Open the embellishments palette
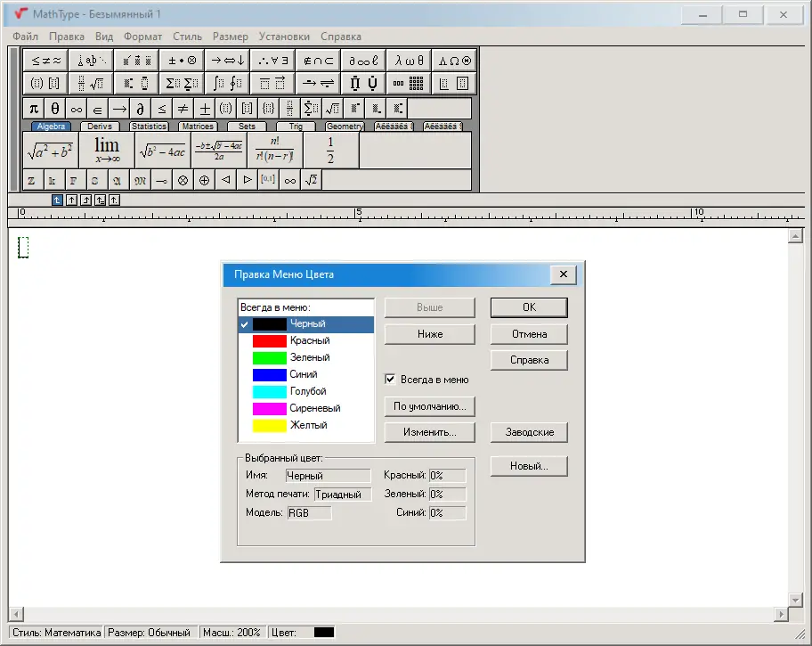 137,61
